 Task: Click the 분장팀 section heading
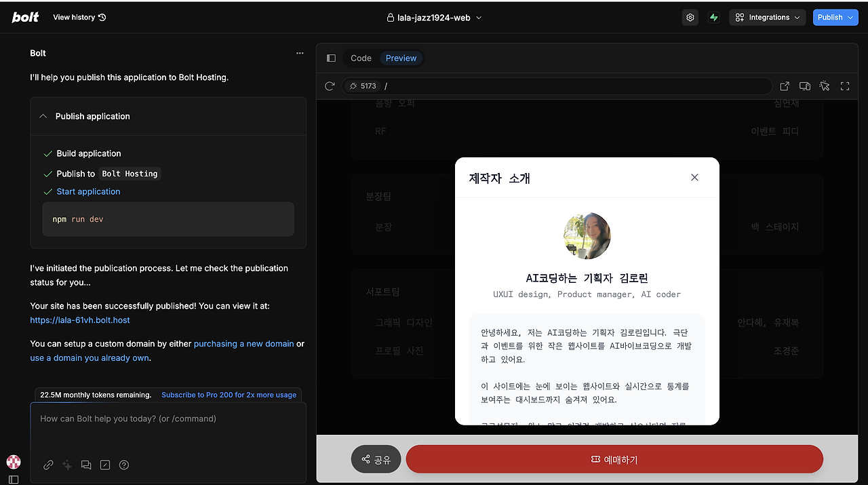point(378,197)
